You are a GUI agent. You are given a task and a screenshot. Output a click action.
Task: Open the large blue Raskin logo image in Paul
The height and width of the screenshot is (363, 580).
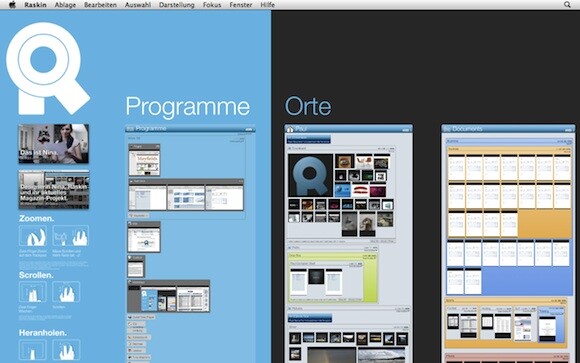pos(310,175)
